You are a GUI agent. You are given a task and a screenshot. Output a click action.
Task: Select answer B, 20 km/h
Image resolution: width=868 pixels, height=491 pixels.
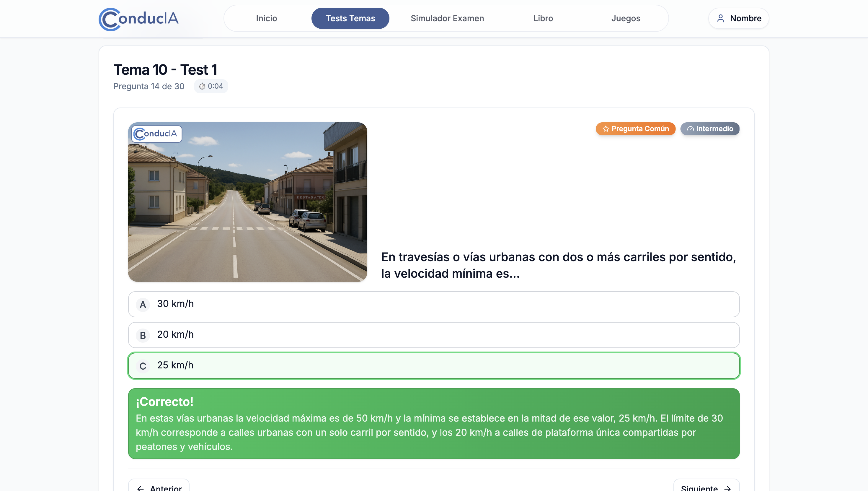[x=433, y=334]
